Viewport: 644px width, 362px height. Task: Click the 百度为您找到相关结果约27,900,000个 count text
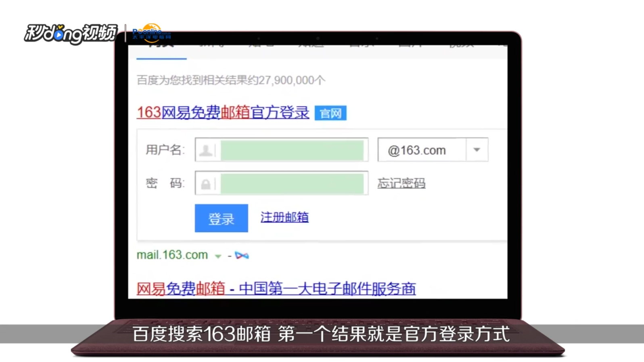tap(231, 80)
